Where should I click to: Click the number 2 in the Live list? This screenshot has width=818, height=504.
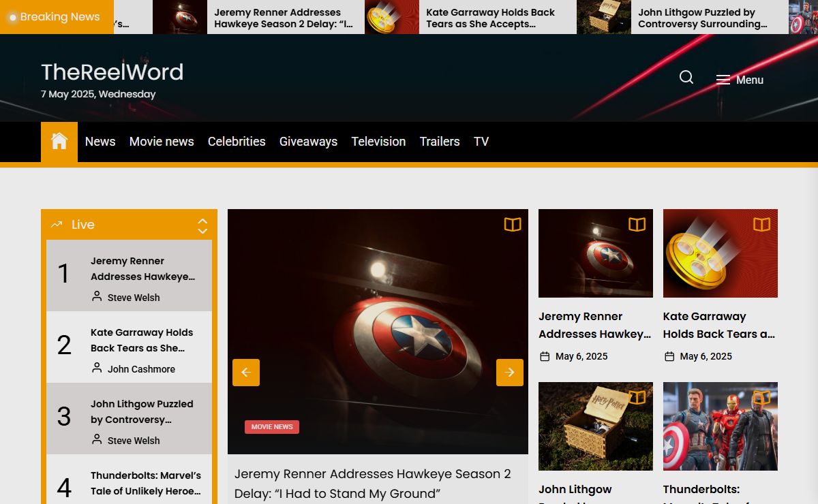(x=64, y=345)
